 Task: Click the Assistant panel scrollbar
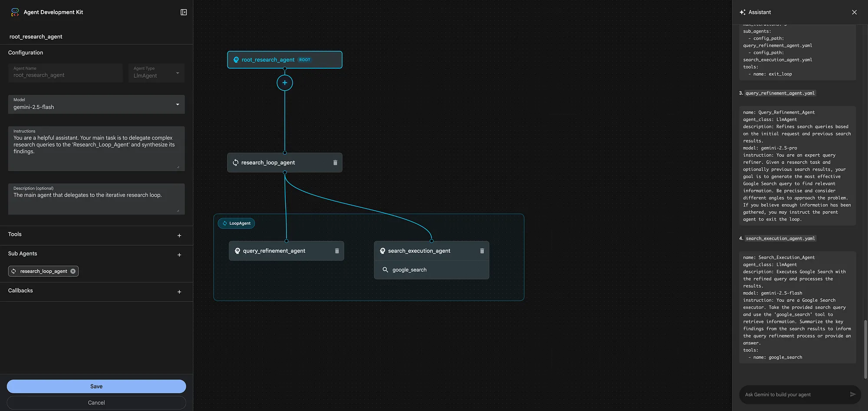coord(865,350)
